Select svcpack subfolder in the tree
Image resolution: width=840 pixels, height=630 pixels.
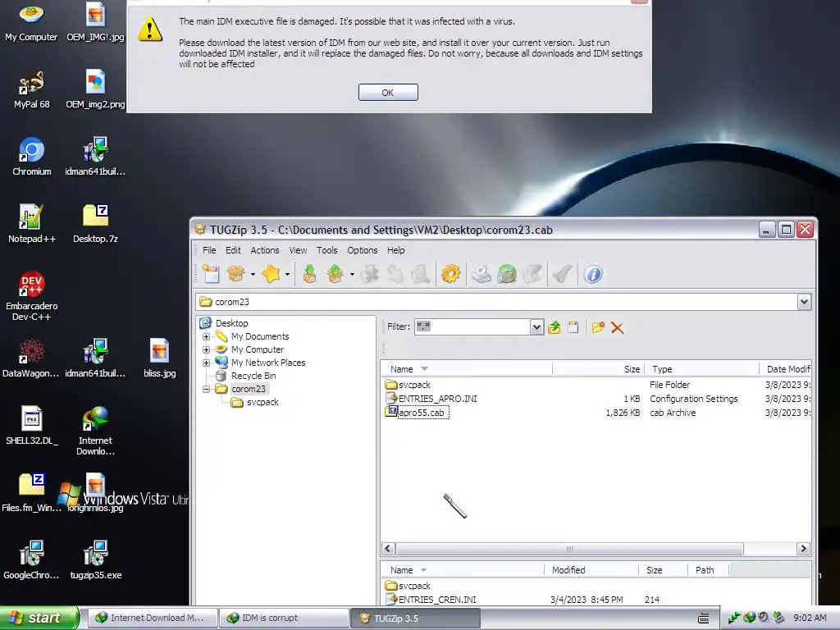(262, 402)
